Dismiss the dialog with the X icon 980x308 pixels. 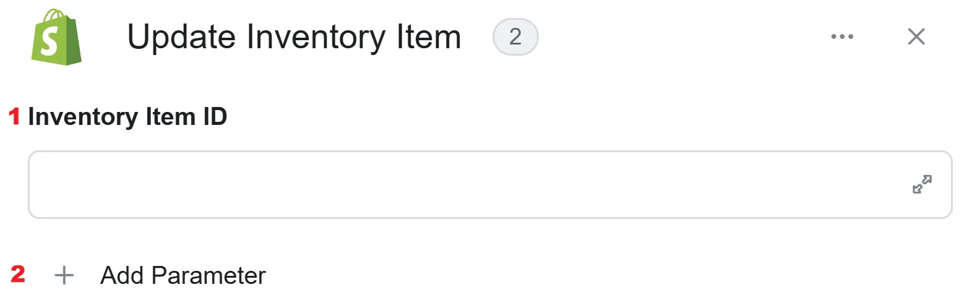coord(916,36)
